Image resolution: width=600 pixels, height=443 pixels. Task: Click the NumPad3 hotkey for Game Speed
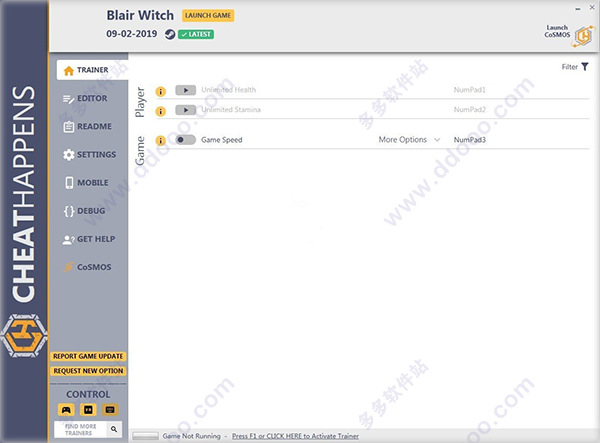470,140
